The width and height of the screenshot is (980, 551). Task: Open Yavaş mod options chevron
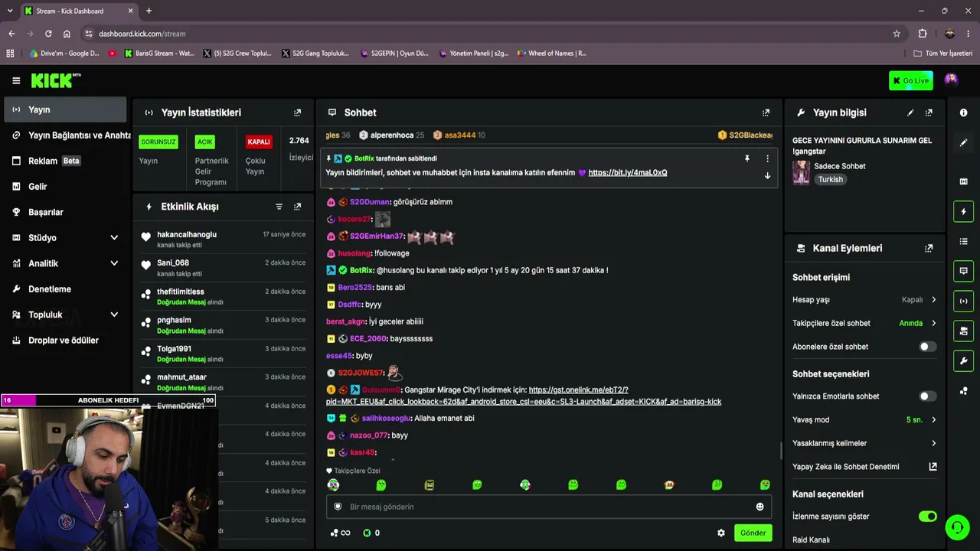[933, 419]
